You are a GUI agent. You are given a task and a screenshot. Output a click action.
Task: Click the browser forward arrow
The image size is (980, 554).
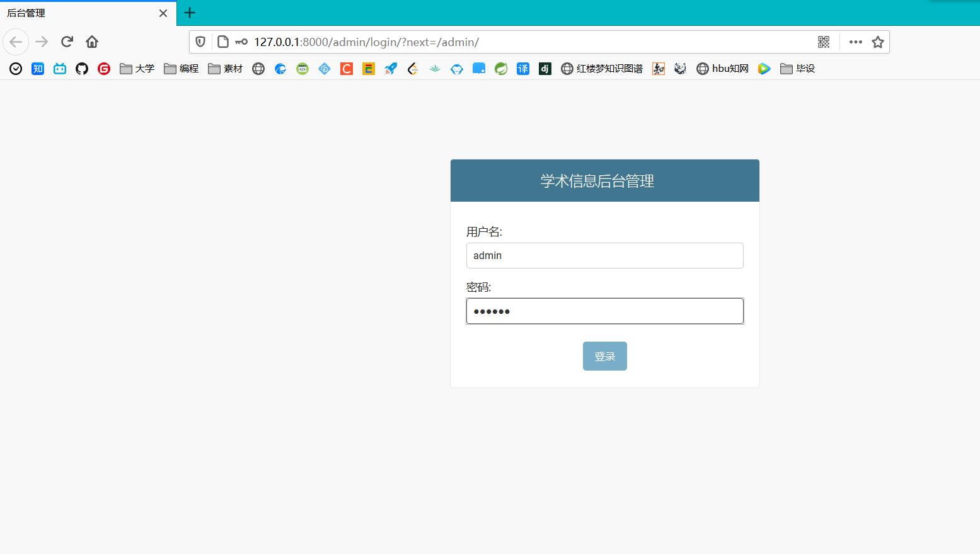pyautogui.click(x=42, y=42)
